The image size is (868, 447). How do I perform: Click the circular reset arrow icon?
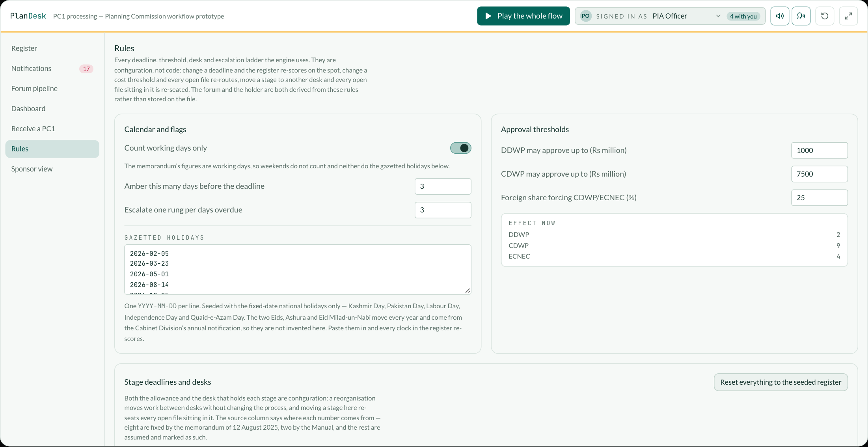[x=825, y=16]
